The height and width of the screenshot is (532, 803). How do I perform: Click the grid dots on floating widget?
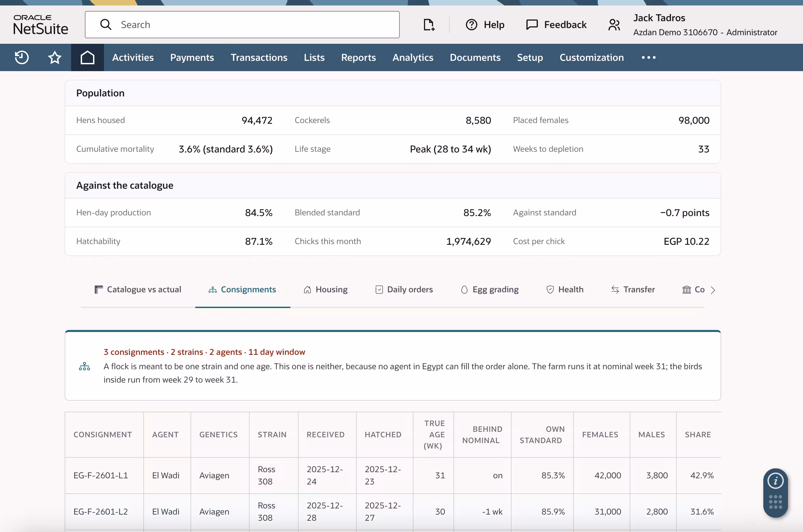[775, 502]
